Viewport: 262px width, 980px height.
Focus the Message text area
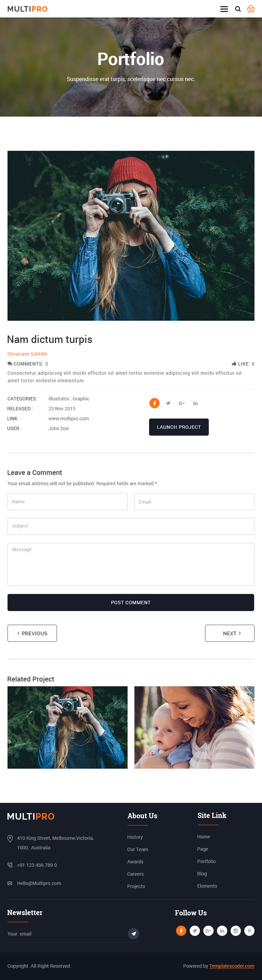click(131, 564)
